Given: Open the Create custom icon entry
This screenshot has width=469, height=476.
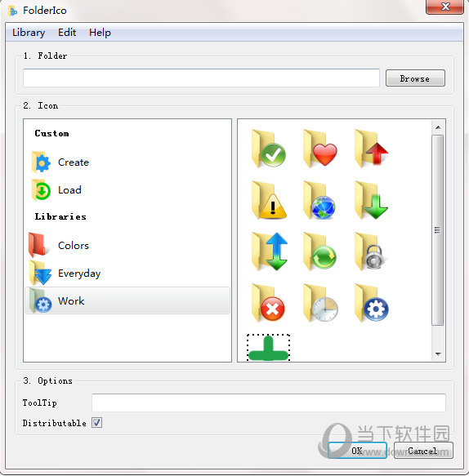Looking at the screenshot, I should tap(74, 162).
